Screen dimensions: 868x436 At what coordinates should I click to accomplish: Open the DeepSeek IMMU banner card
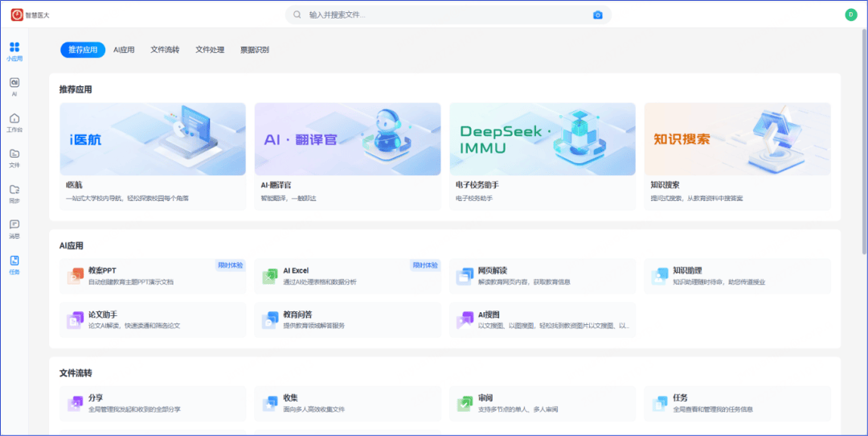click(x=542, y=139)
